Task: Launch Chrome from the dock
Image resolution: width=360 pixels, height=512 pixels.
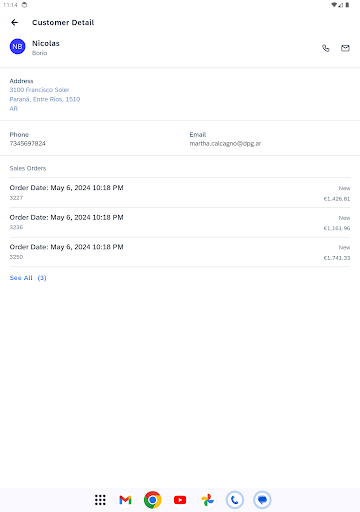Action: point(153,500)
